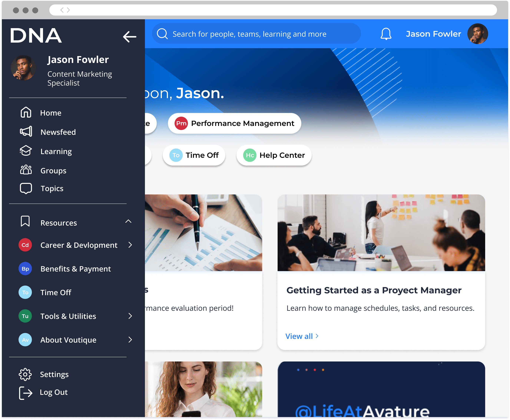Image resolution: width=510 pixels, height=420 pixels.
Task: Toggle the Resources section collapse
Action: 129,222
